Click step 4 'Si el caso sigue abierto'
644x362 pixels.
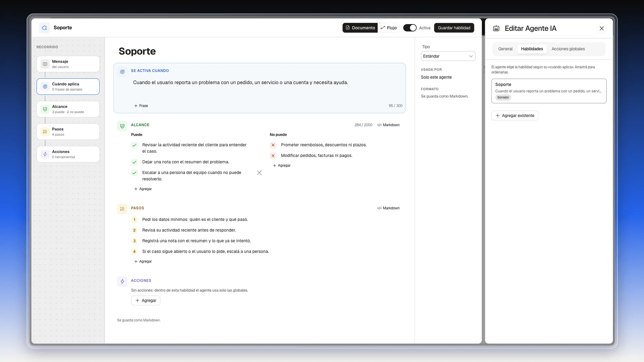click(205, 251)
